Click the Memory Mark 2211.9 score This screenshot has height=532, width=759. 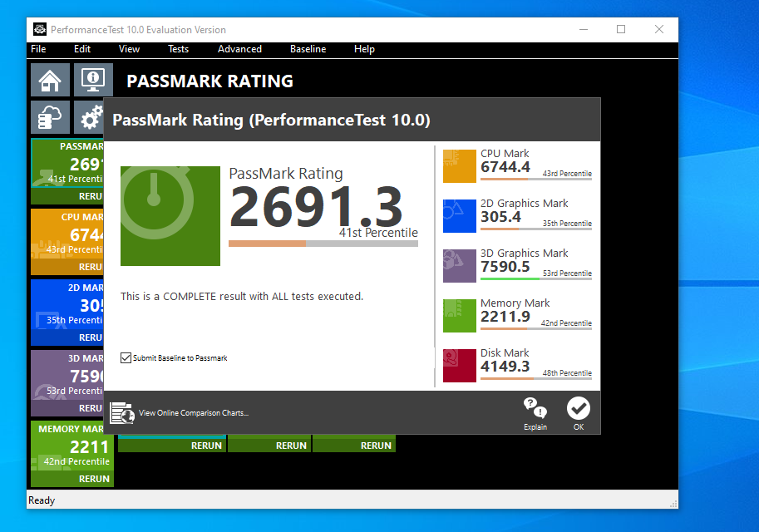[505, 317]
